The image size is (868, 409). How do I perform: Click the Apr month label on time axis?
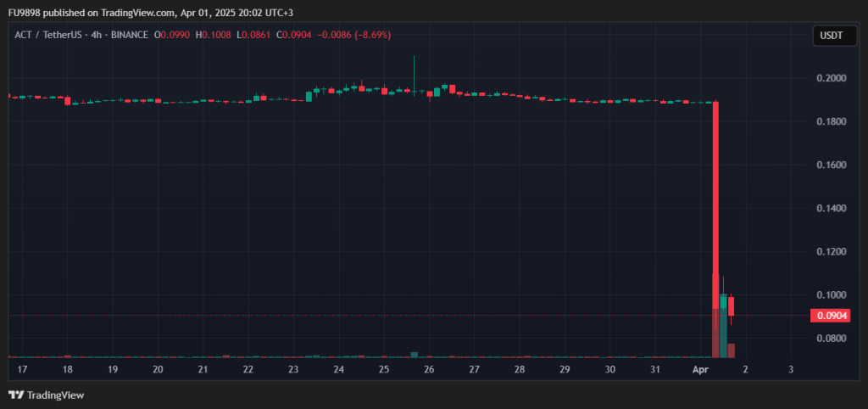700,369
